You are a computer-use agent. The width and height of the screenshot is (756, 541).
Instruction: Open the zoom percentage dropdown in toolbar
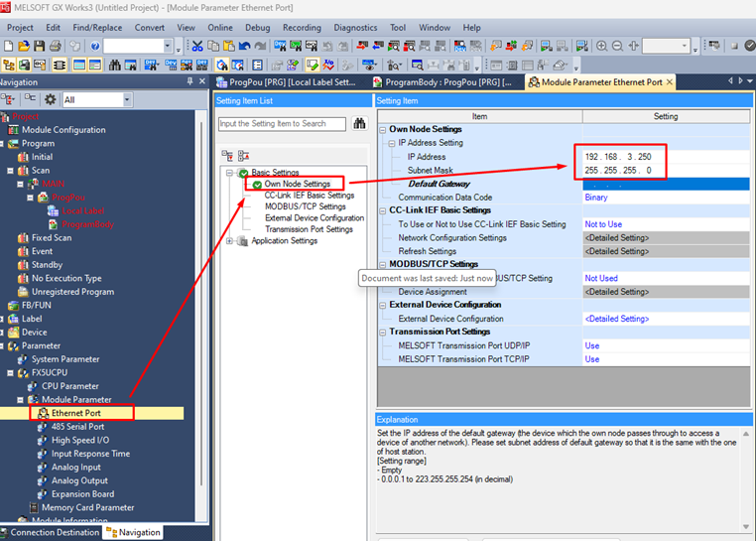[x=685, y=46]
